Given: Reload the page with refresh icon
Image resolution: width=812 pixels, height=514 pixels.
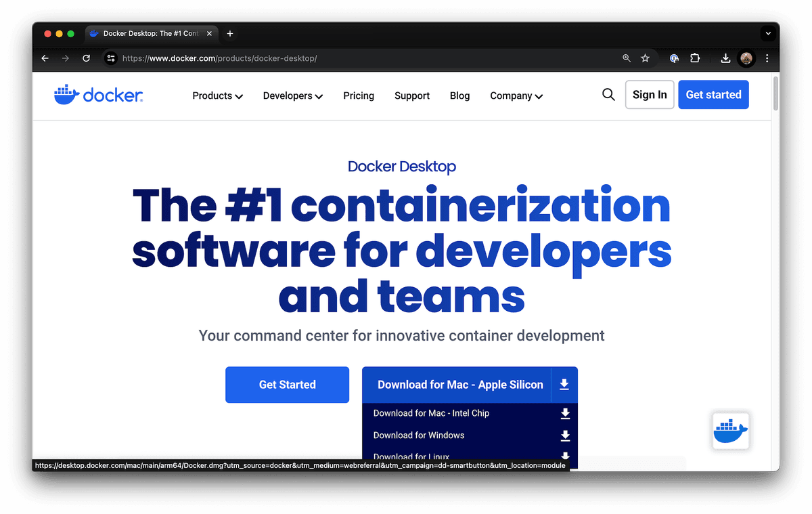Looking at the screenshot, I should click(x=87, y=58).
